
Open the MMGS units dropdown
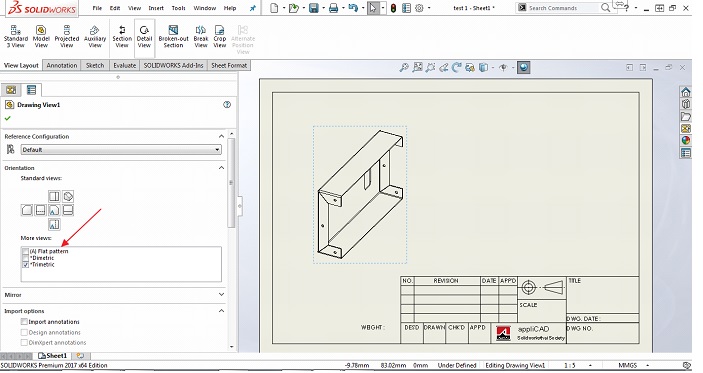[x=648, y=365]
